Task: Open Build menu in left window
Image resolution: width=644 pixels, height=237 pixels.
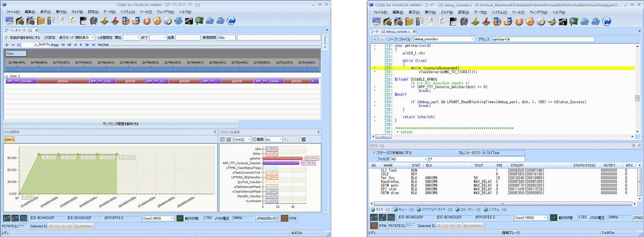Action: click(x=77, y=12)
